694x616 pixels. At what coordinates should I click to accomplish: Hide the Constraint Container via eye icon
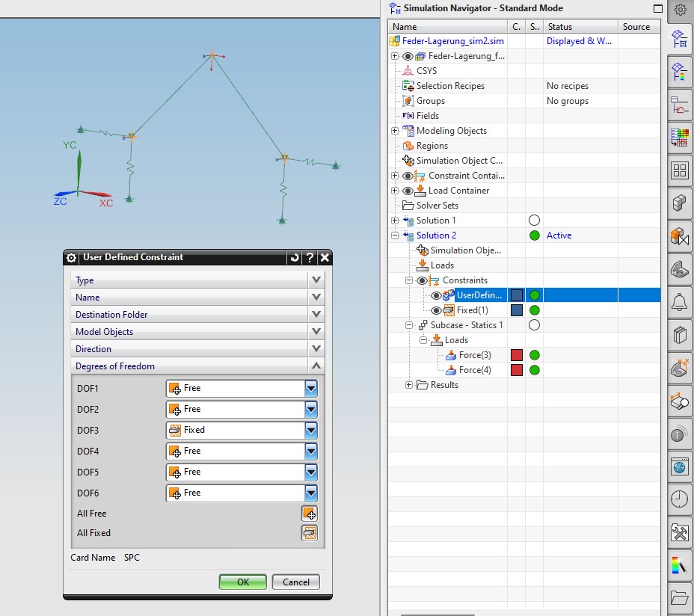[x=408, y=176]
